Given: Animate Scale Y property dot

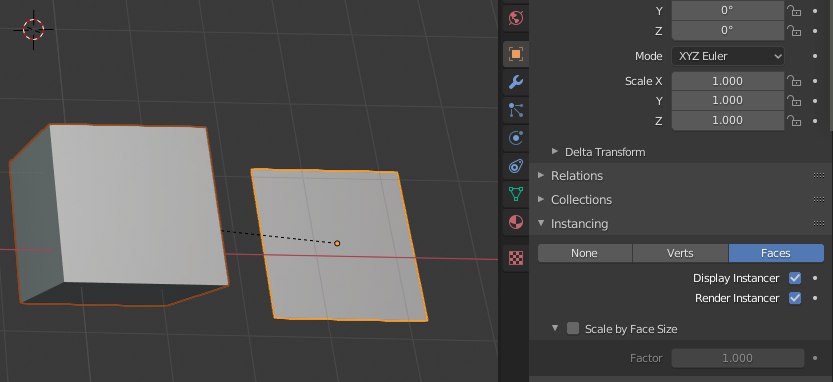Looking at the screenshot, I should pyautogui.click(x=815, y=100).
